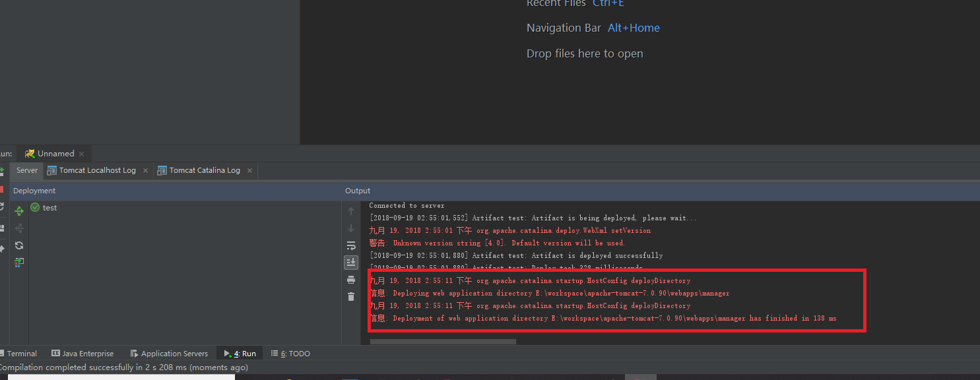Click 'has finished in 138 ms' log line

coord(603,318)
